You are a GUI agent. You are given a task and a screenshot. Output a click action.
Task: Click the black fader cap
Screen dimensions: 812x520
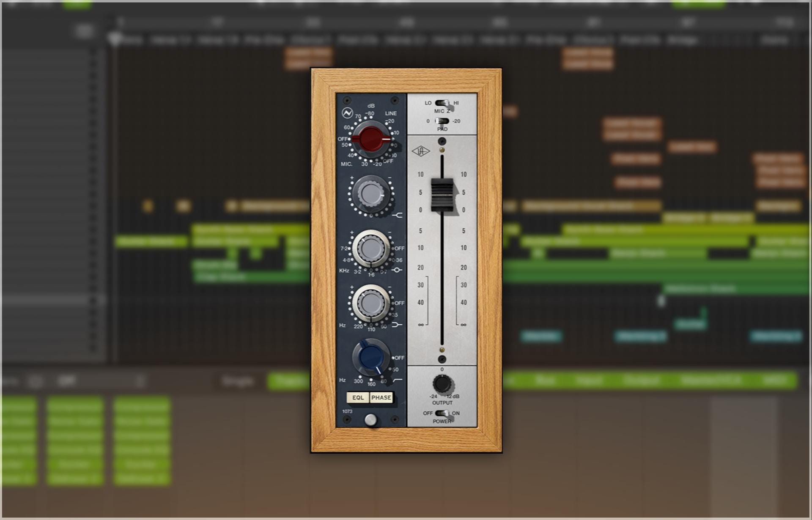coord(442,195)
